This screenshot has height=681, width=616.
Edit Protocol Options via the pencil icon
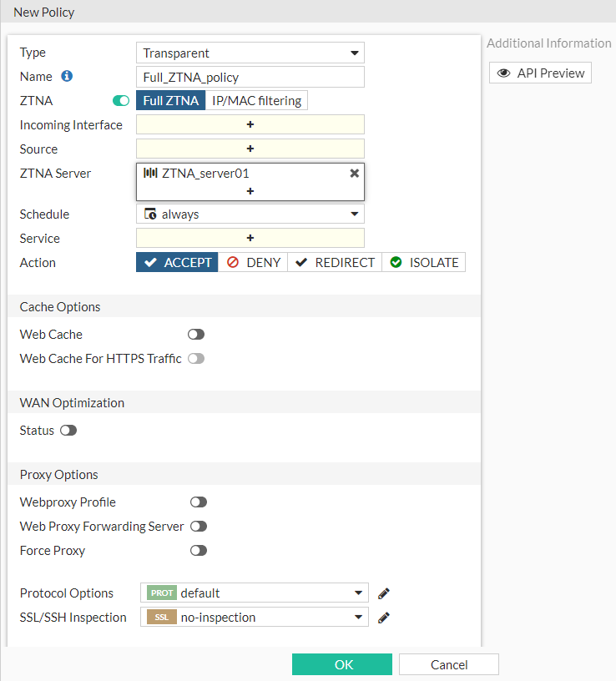click(383, 593)
